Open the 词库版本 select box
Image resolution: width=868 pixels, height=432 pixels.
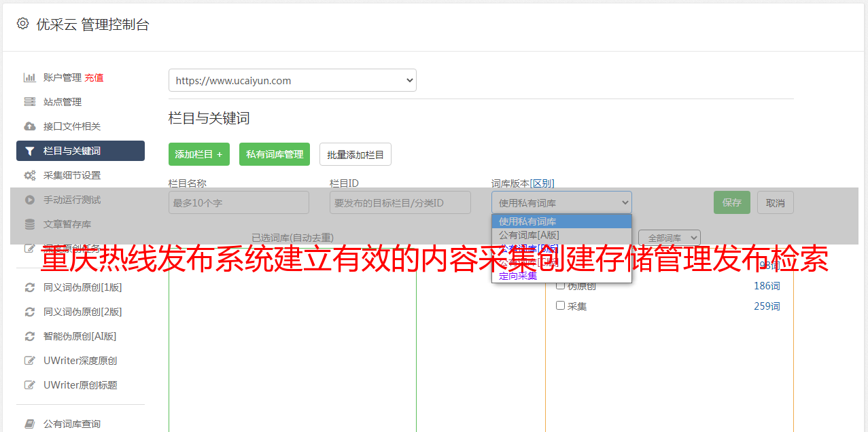click(x=561, y=202)
